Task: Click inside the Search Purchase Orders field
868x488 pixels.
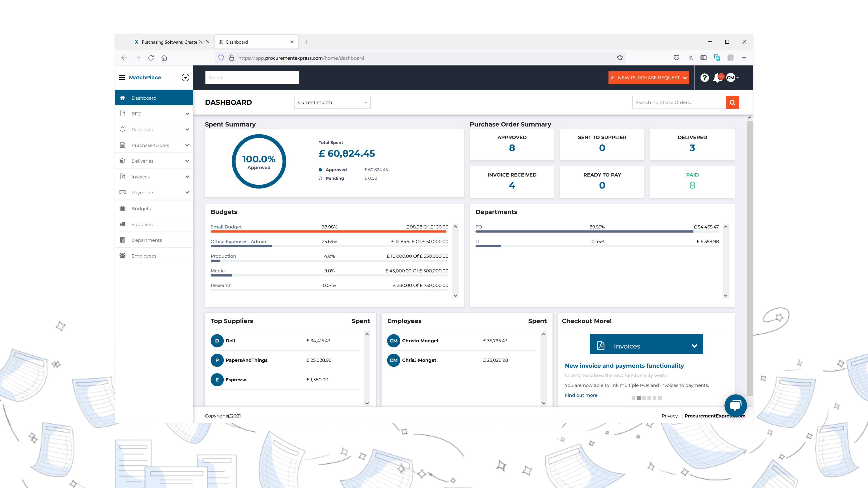Action: point(678,102)
